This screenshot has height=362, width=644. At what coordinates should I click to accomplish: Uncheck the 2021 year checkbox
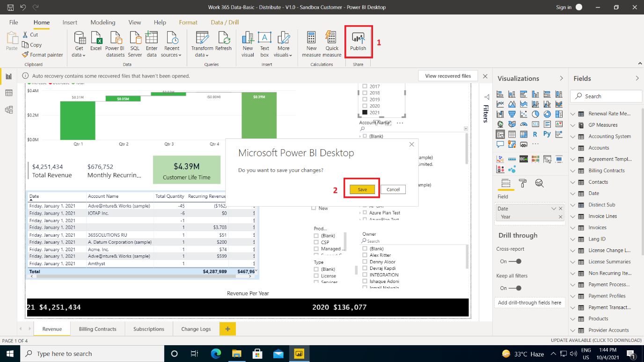[x=365, y=113]
